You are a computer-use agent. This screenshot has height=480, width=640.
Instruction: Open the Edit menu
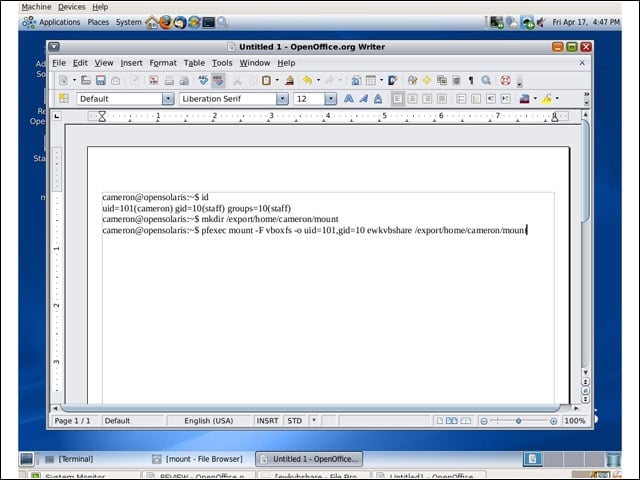(x=80, y=63)
